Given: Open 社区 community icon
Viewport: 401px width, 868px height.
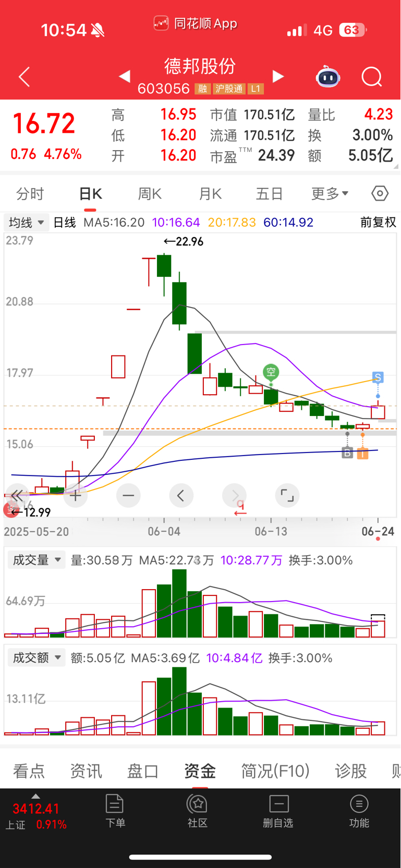Looking at the screenshot, I should tap(198, 811).
